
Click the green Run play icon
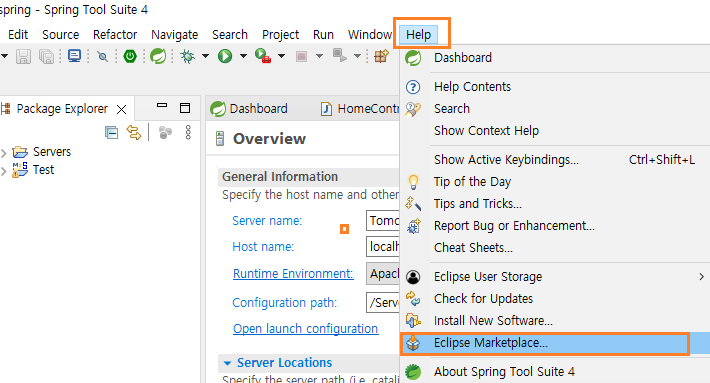click(225, 56)
